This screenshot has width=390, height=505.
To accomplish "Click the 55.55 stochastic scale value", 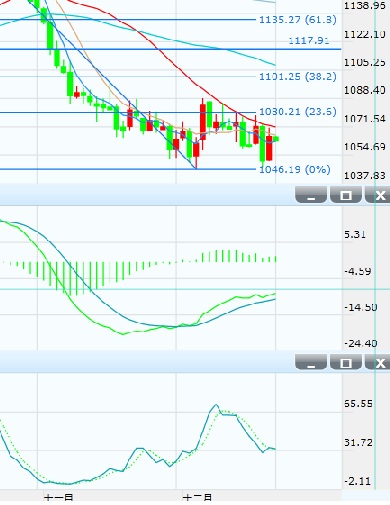I will click(x=358, y=403).
